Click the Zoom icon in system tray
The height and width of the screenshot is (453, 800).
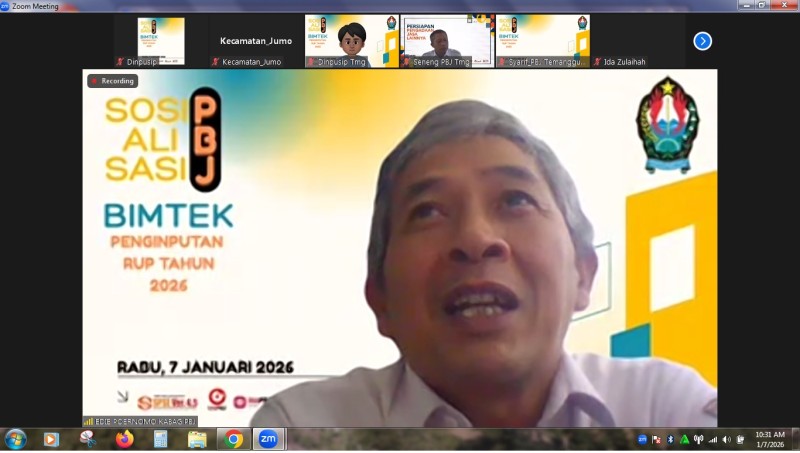642,439
